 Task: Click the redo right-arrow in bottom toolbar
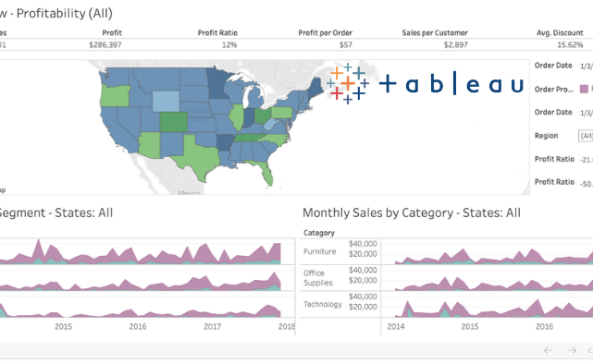click(x=572, y=350)
